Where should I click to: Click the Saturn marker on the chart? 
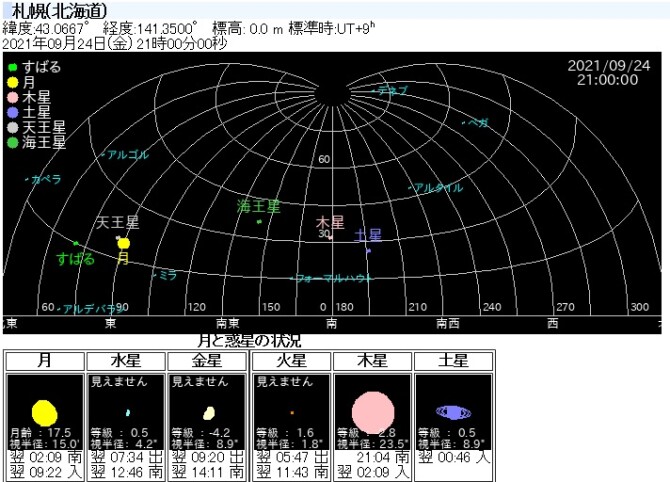pos(368,251)
